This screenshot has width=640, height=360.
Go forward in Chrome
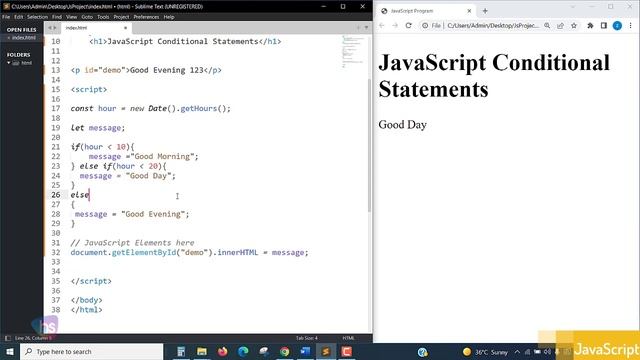tap(395, 25)
